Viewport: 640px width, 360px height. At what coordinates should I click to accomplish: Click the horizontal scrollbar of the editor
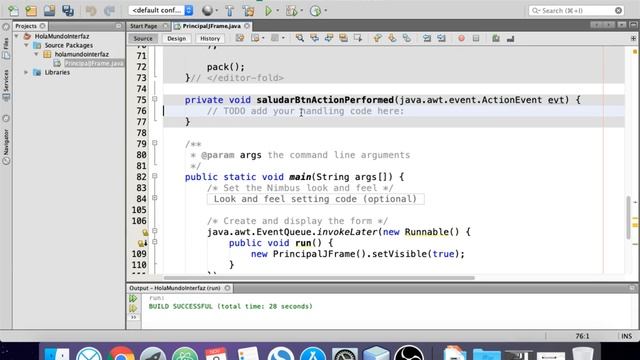319,278
